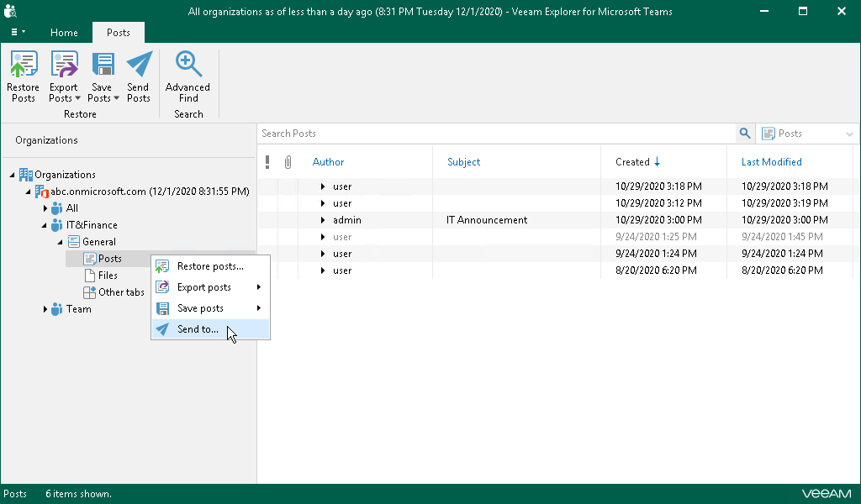The image size is (861, 504).
Task: Click the search magnifier button
Action: (x=744, y=134)
